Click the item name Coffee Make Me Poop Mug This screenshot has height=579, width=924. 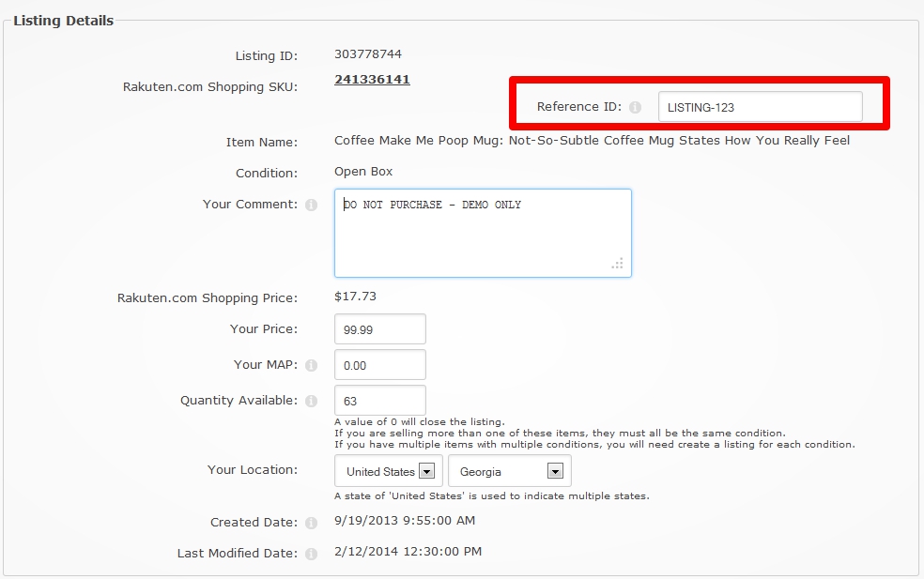(x=592, y=141)
